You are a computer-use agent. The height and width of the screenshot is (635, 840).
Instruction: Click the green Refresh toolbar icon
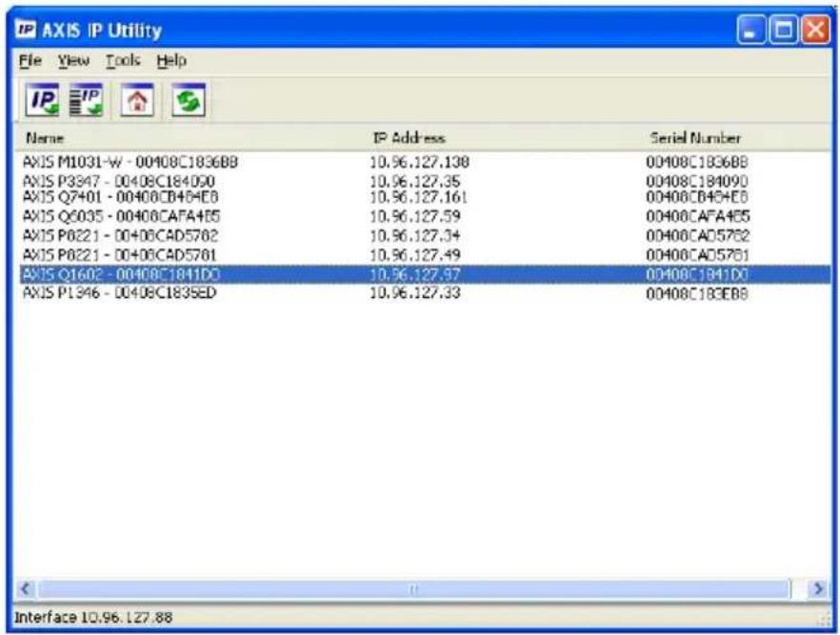click(x=189, y=100)
